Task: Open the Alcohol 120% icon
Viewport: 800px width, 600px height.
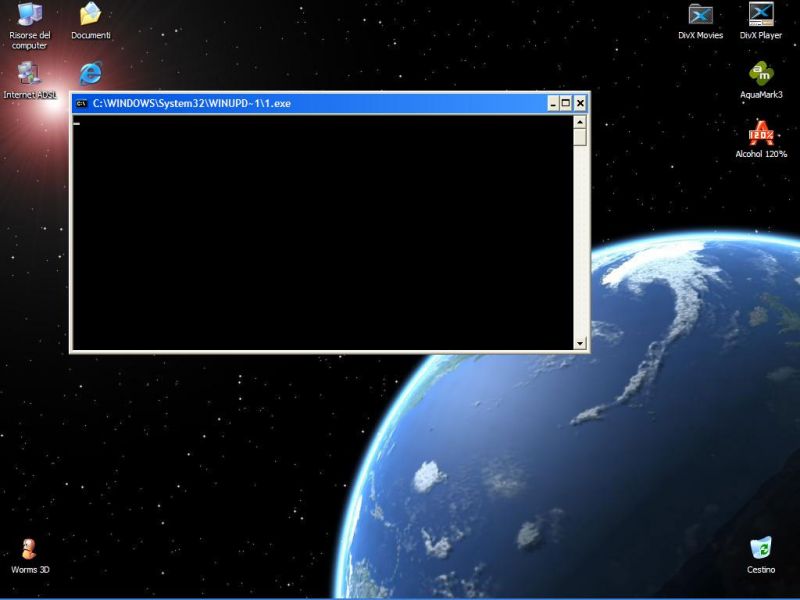Action: point(761,139)
